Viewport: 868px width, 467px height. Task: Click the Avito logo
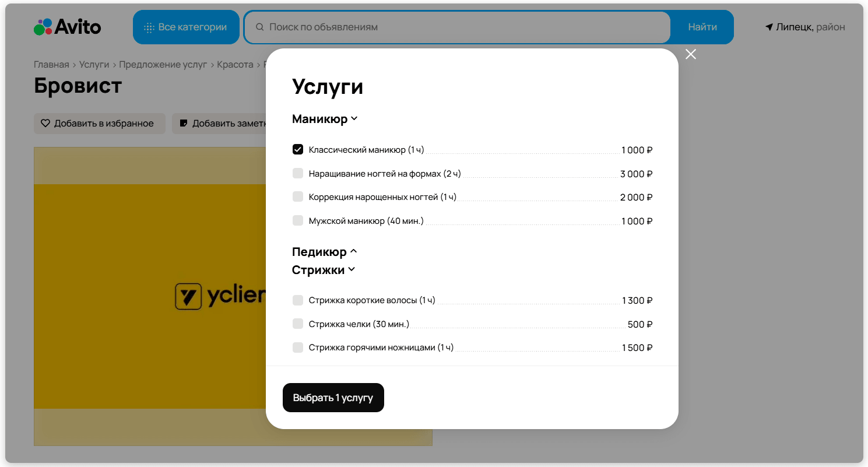(66, 26)
